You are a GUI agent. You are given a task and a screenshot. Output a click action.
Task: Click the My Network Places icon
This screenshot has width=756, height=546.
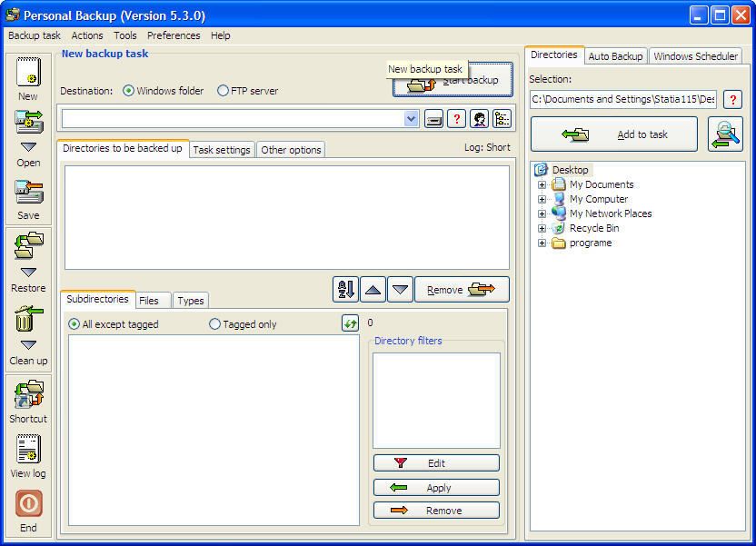[x=559, y=213]
